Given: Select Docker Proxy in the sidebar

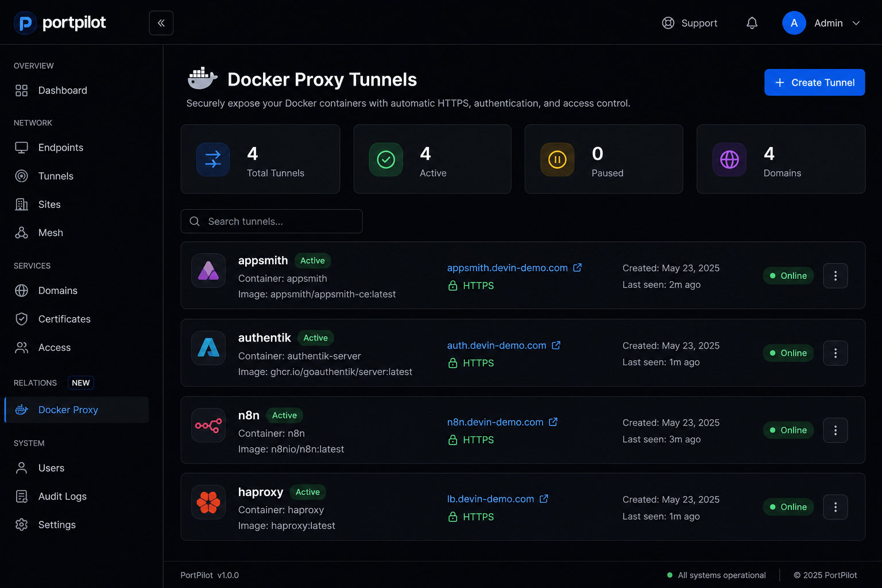Looking at the screenshot, I should (76, 410).
